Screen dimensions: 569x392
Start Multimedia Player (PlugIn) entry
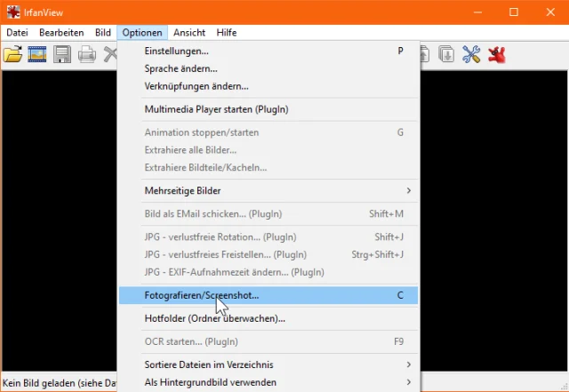[268, 109]
